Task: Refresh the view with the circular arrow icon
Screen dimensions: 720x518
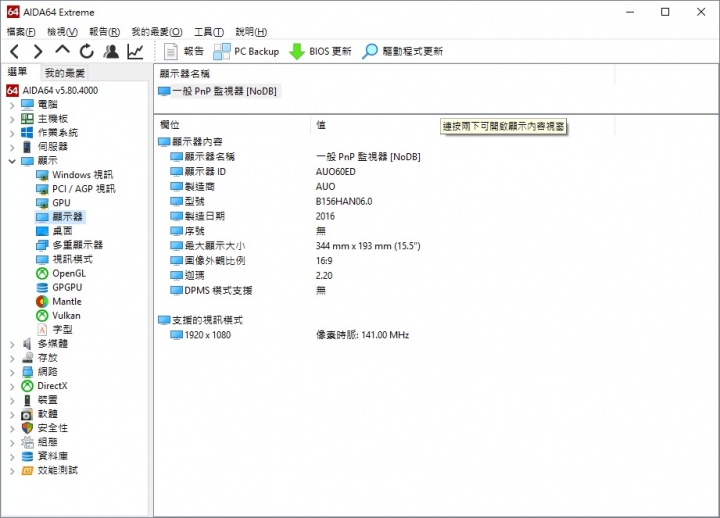Action: (x=87, y=51)
